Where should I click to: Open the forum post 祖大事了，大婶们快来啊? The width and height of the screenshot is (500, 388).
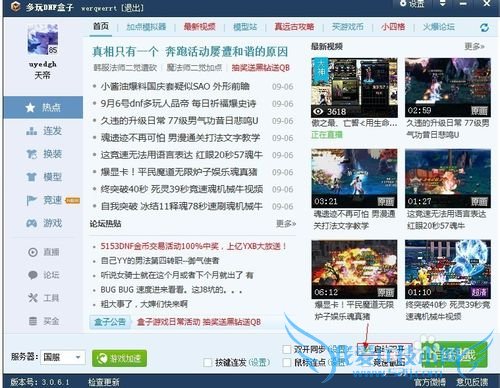point(144,304)
